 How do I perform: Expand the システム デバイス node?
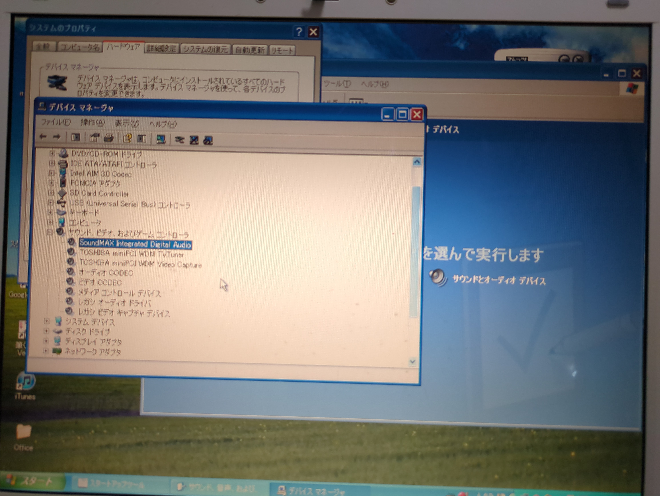[x=47, y=321]
